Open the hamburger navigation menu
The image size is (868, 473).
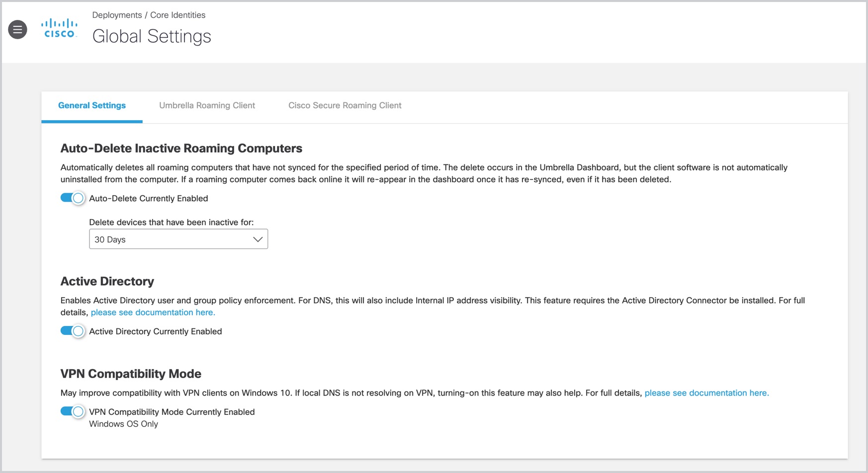tap(17, 30)
